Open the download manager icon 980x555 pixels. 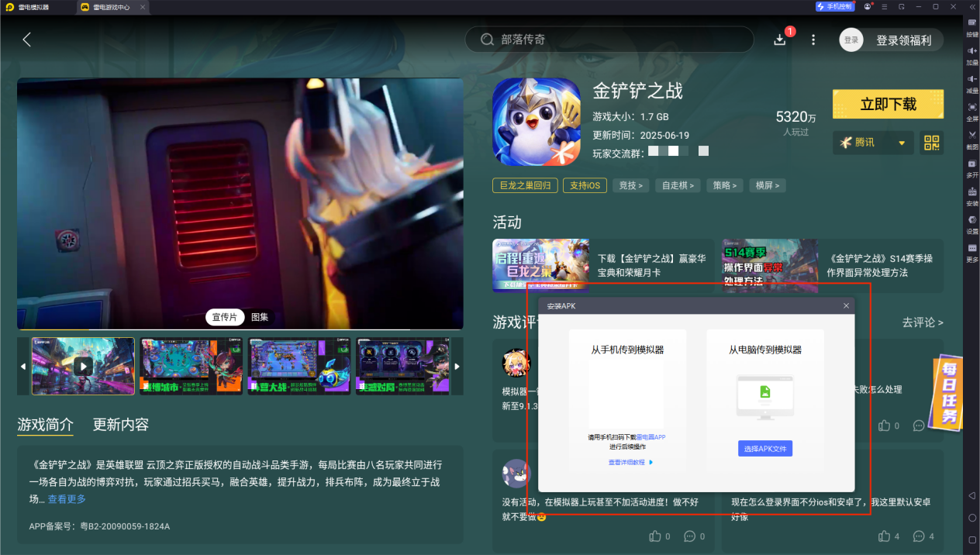pyautogui.click(x=780, y=40)
